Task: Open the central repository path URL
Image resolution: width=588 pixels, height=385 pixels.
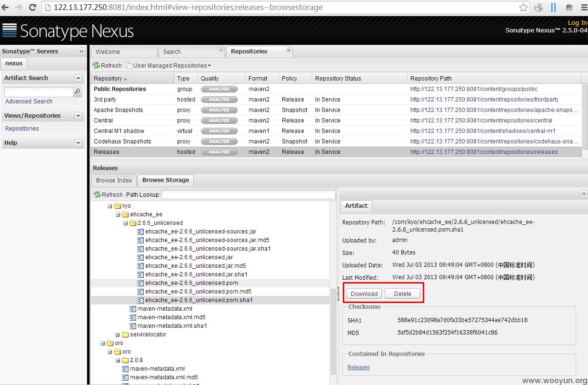Action: 481,121
